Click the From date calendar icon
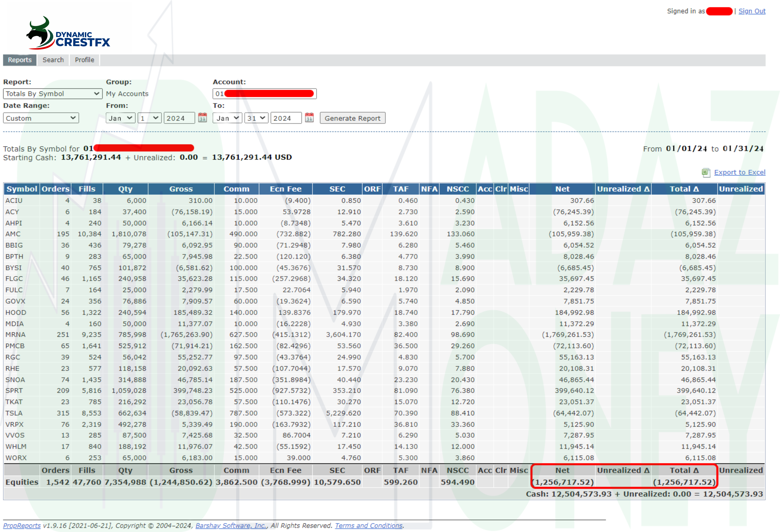780x532 pixels. coord(202,118)
